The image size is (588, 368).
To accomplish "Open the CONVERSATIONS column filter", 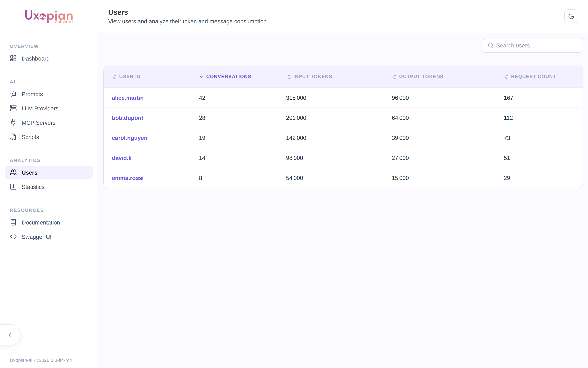I will [x=266, y=77].
